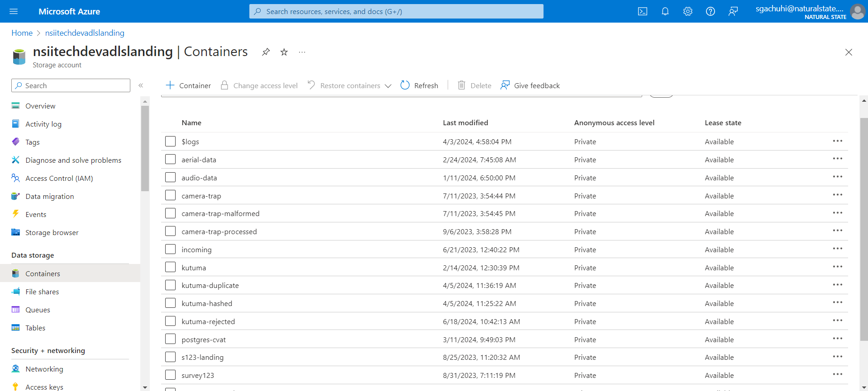Viewport: 868px width, 391px height.
Task: Click the sidebar scrollbar down arrow
Action: pyautogui.click(x=145, y=387)
